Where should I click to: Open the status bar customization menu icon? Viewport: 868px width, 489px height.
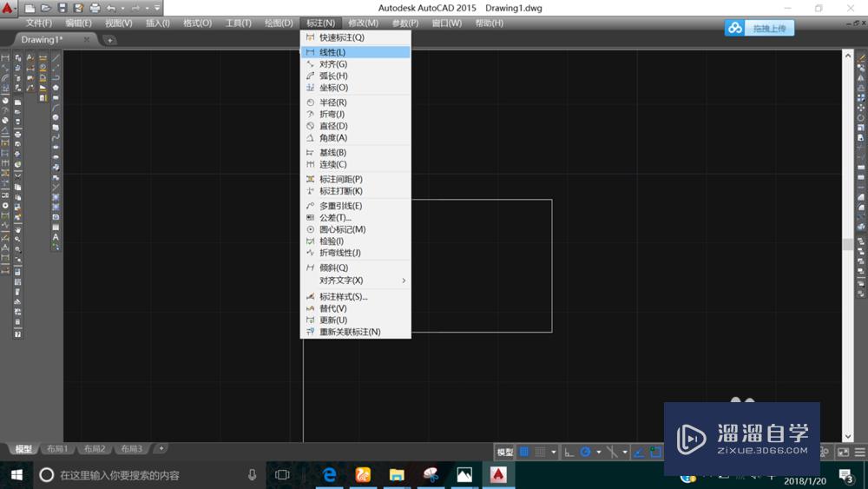coord(859,453)
